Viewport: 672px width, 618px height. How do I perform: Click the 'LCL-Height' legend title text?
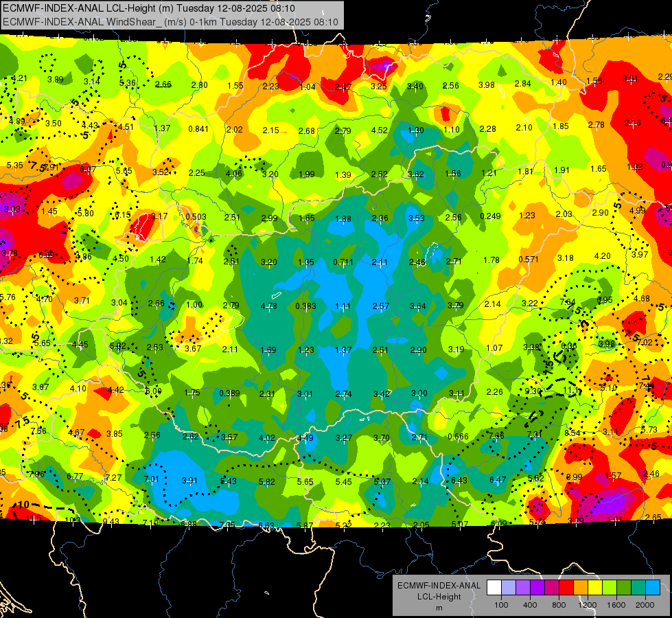click(439, 597)
